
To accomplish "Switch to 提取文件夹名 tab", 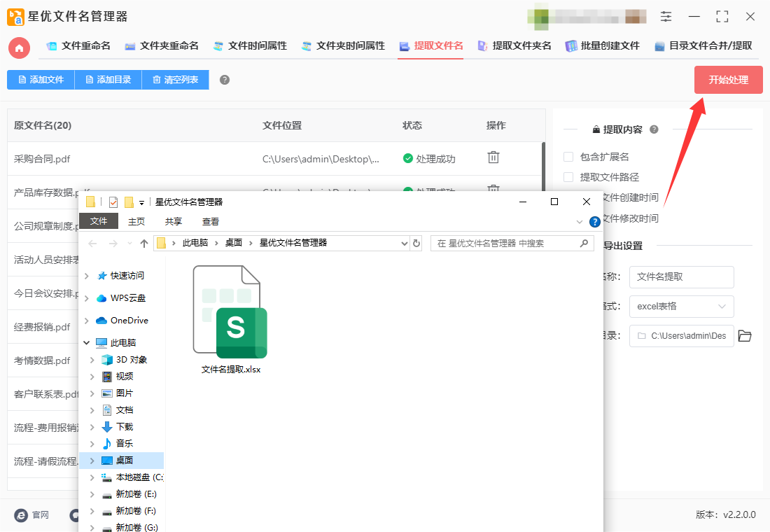I will 514,46.
